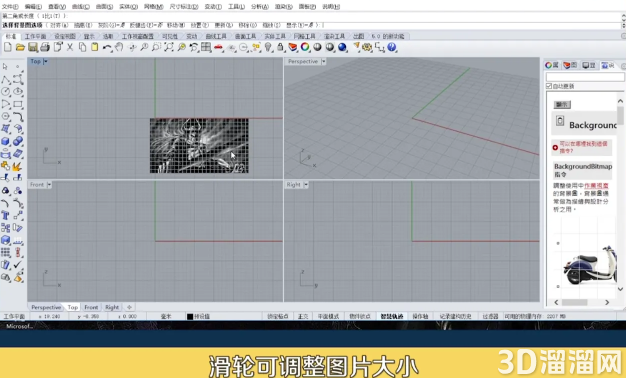Switch to the 实体工具 toolbar tab

pyautogui.click(x=275, y=36)
